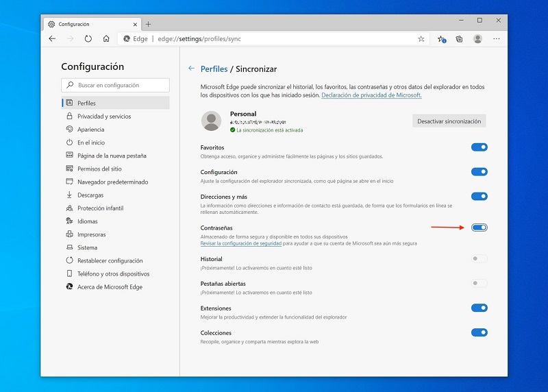Click the Historial heading text
Viewport: 548px width, 392px height.
click(x=211, y=259)
